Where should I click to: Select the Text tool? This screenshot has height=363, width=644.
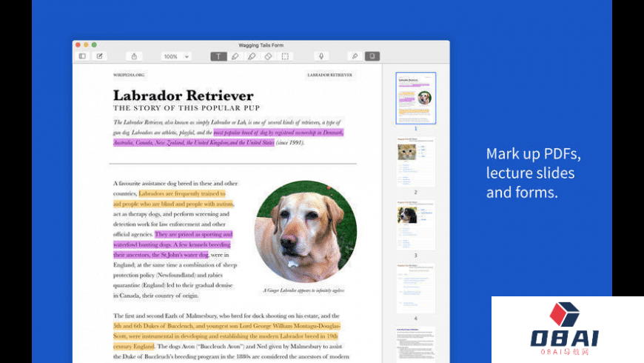[x=218, y=56]
